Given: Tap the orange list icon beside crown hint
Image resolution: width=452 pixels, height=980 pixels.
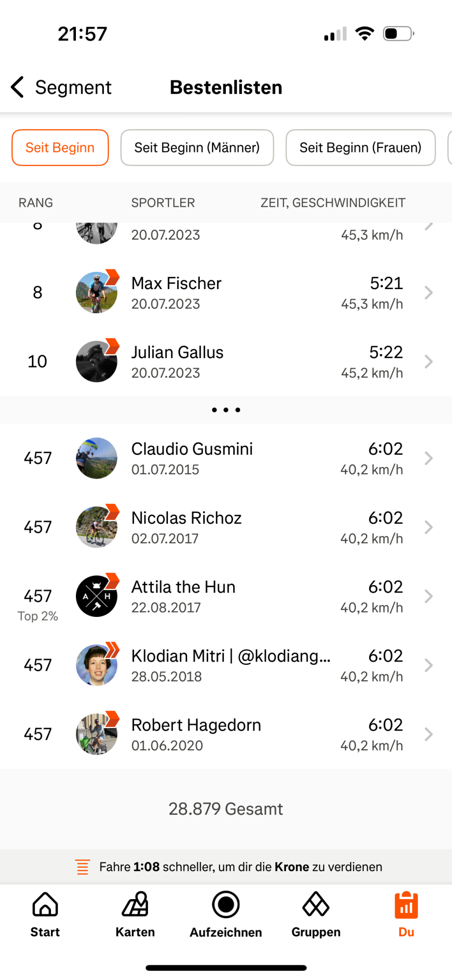Looking at the screenshot, I should (x=83, y=867).
